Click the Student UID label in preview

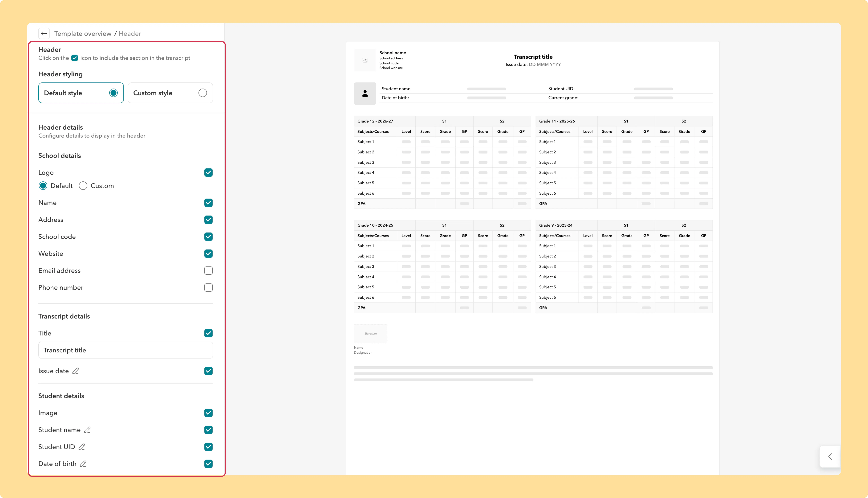(561, 89)
